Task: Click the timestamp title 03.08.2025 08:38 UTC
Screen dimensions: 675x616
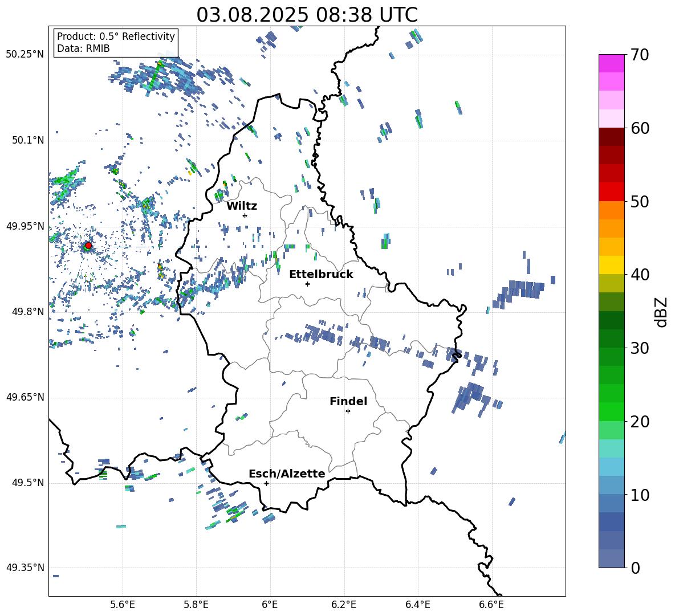Action: tap(307, 15)
